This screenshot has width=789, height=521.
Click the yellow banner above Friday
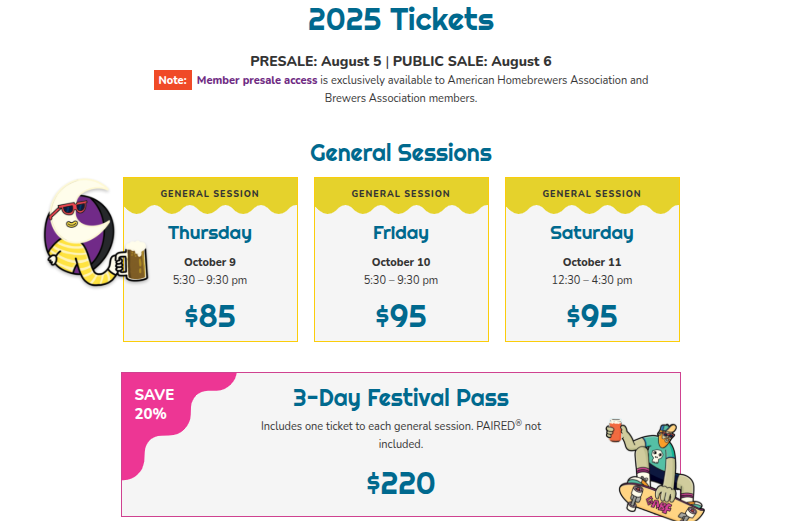click(401, 194)
